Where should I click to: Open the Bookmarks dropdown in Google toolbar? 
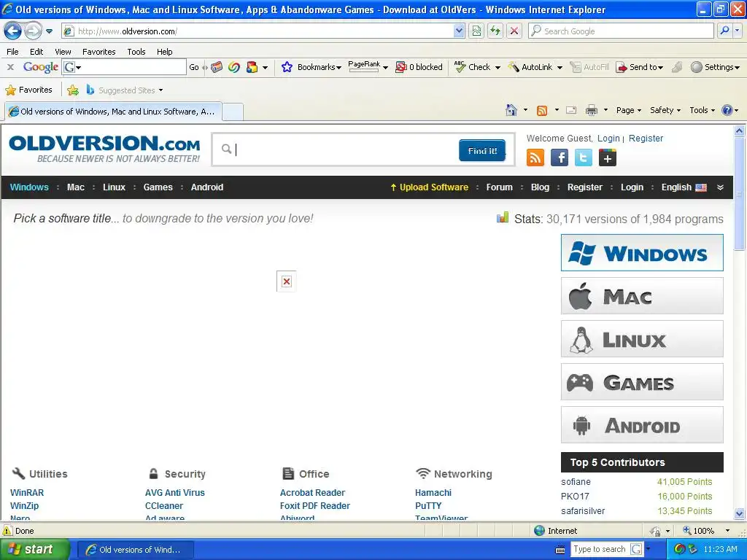coord(338,68)
